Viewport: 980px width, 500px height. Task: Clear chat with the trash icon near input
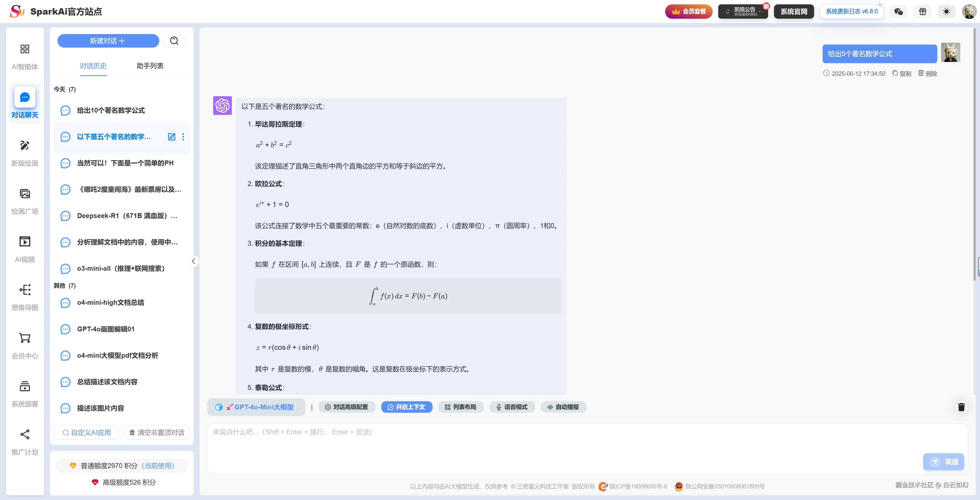point(962,407)
